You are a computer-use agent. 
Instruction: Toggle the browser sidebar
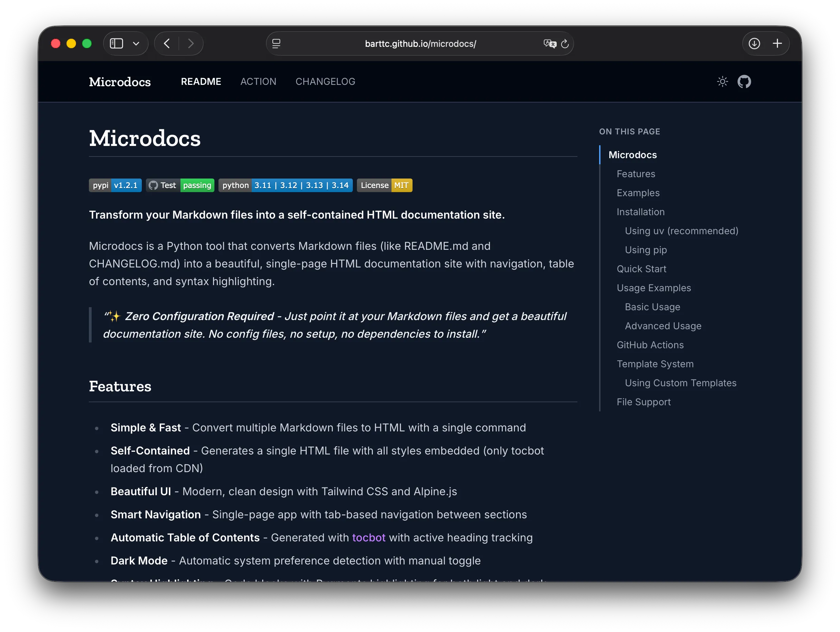click(x=117, y=43)
